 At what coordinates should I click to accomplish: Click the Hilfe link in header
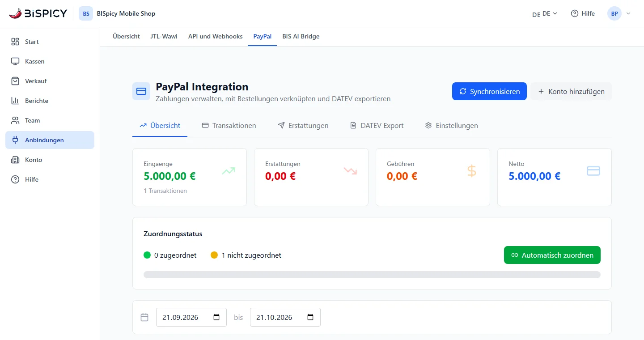pyautogui.click(x=583, y=13)
